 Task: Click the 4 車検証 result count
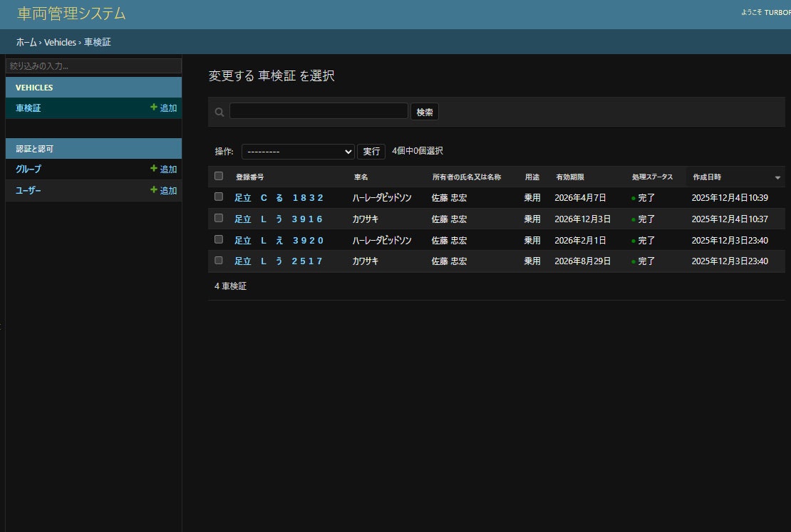(x=231, y=286)
